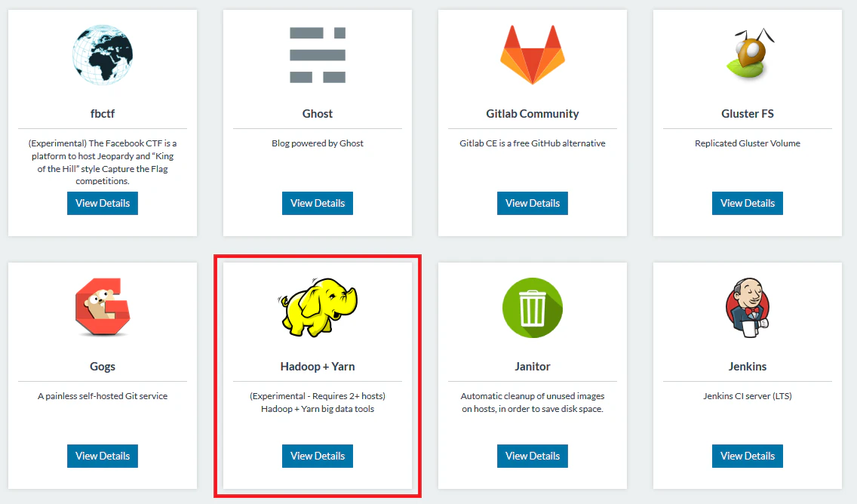Open View Details for Gogs
This screenshot has width=857, height=504.
(103, 456)
